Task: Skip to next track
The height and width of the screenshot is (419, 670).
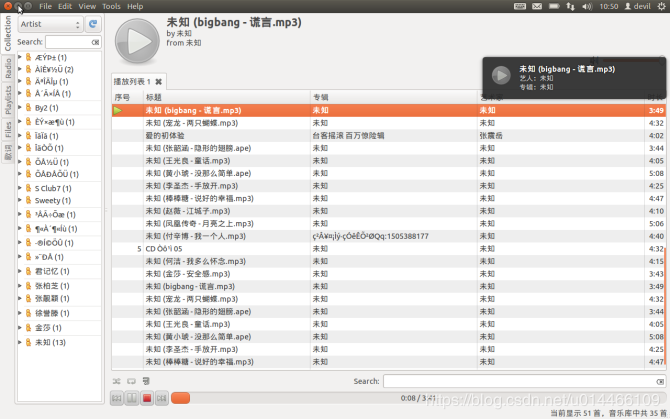Action: 162,398
